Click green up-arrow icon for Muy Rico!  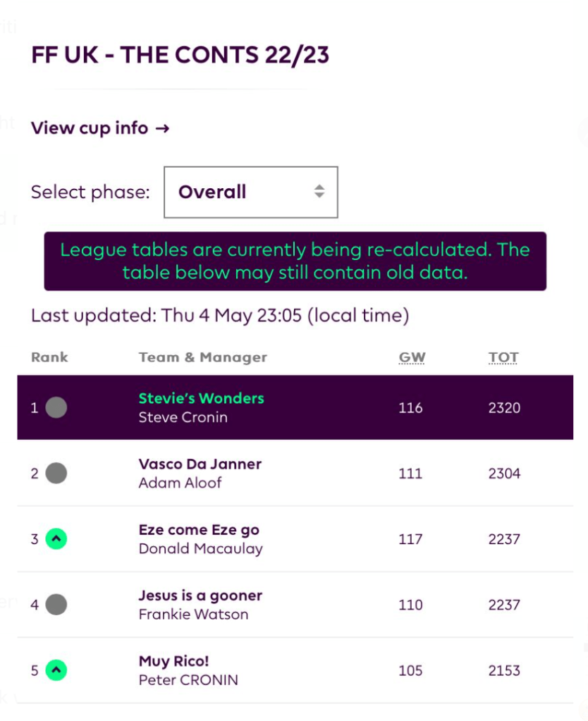point(56,670)
